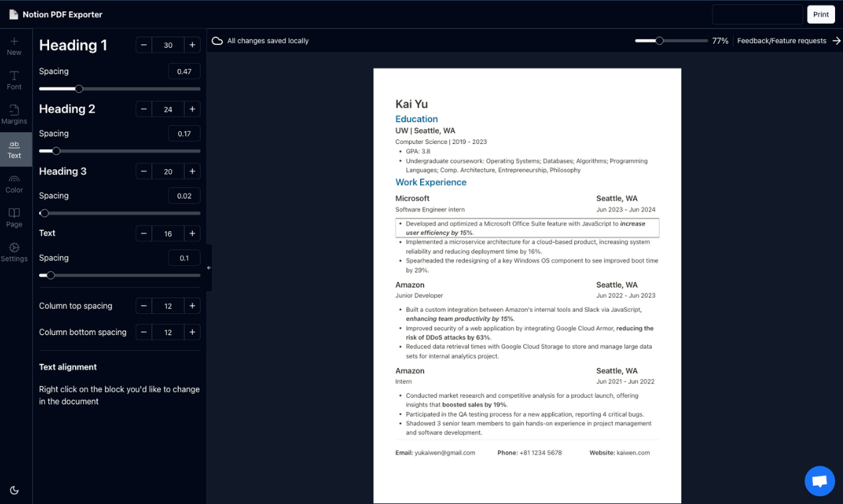Image resolution: width=843 pixels, height=504 pixels.
Task: Click the Heading 3 spacing slider handle
Action: (44, 214)
